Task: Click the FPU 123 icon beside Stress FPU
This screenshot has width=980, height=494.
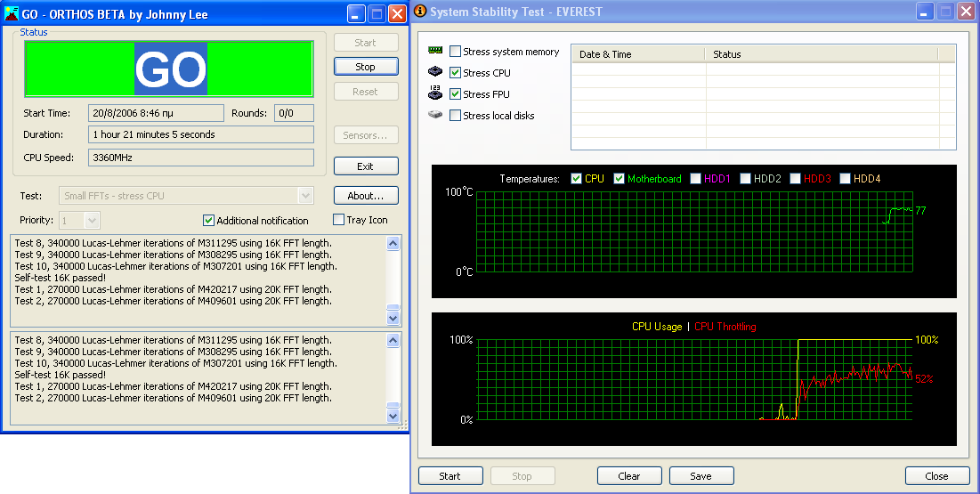Action: [435, 93]
